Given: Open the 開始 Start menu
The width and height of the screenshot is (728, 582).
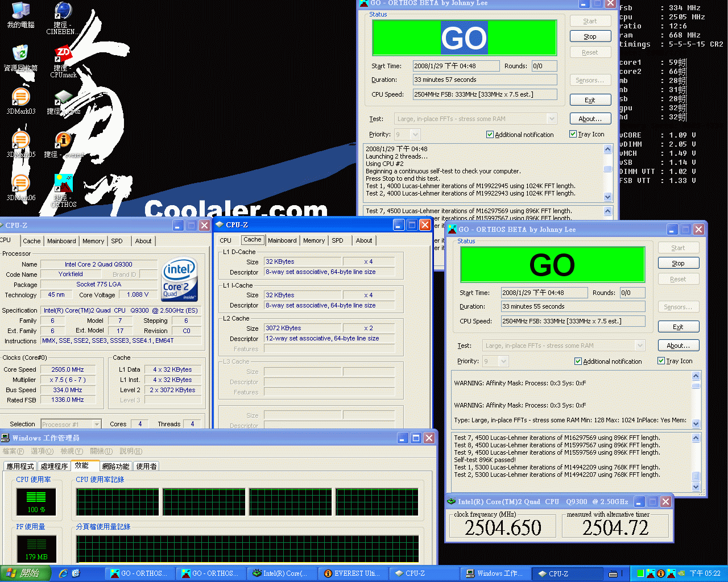Looking at the screenshot, I should (x=26, y=573).
